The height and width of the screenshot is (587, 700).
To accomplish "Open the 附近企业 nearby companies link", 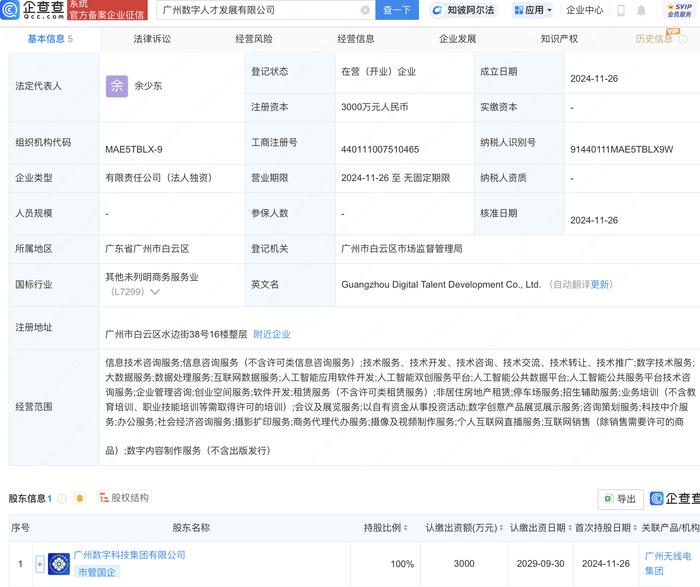I will tap(273, 334).
